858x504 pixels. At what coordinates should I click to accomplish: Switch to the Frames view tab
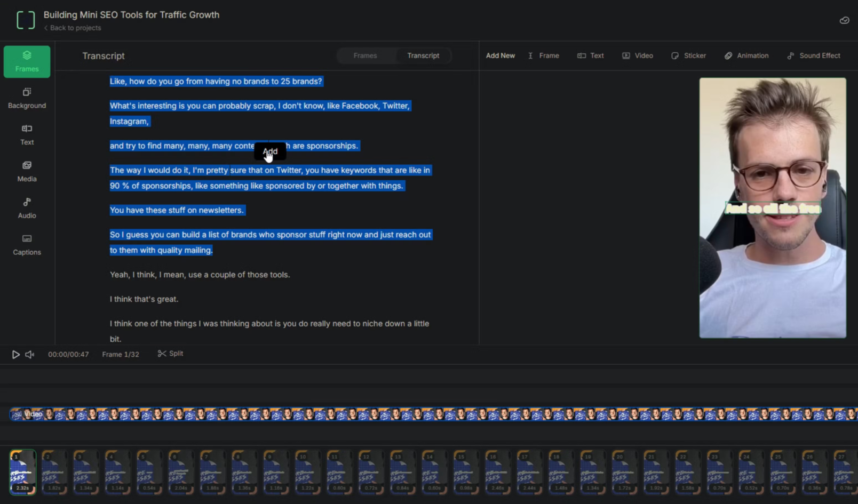click(x=365, y=55)
